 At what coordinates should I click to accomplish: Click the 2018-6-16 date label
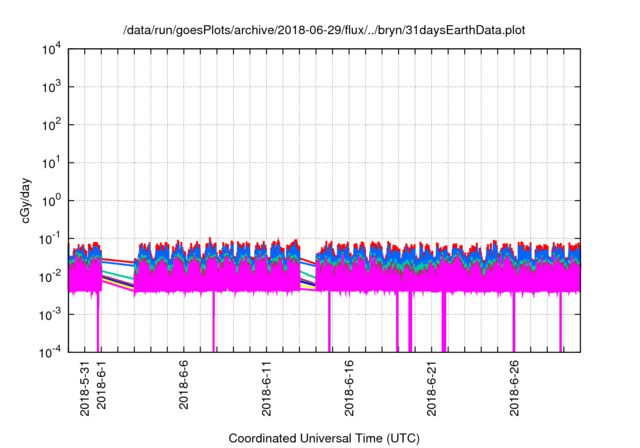pyautogui.click(x=349, y=388)
